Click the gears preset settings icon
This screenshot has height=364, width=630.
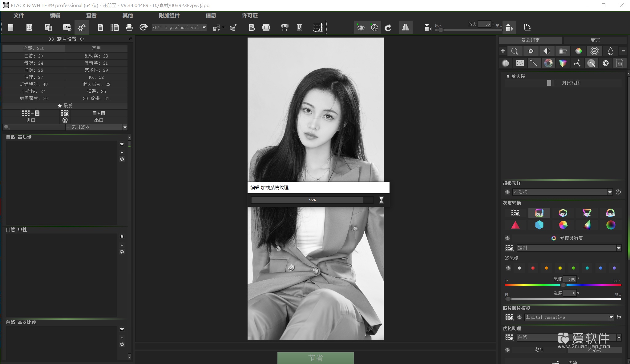coord(82,28)
